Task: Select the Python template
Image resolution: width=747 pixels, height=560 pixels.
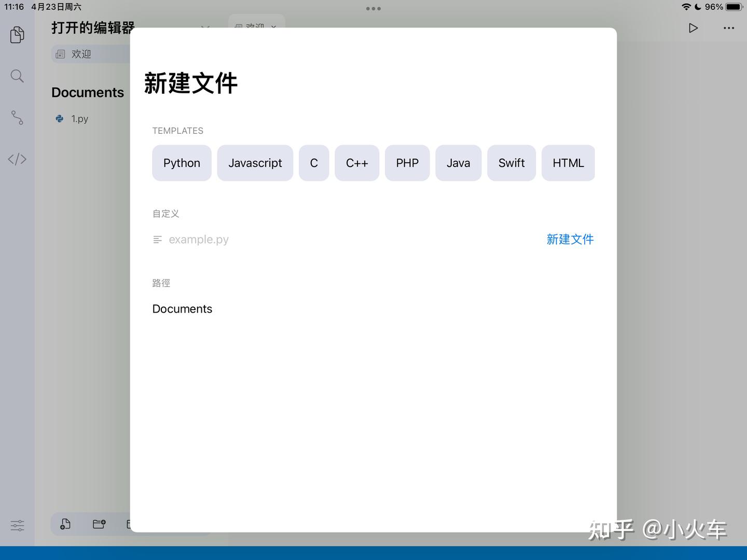Action: [x=182, y=163]
